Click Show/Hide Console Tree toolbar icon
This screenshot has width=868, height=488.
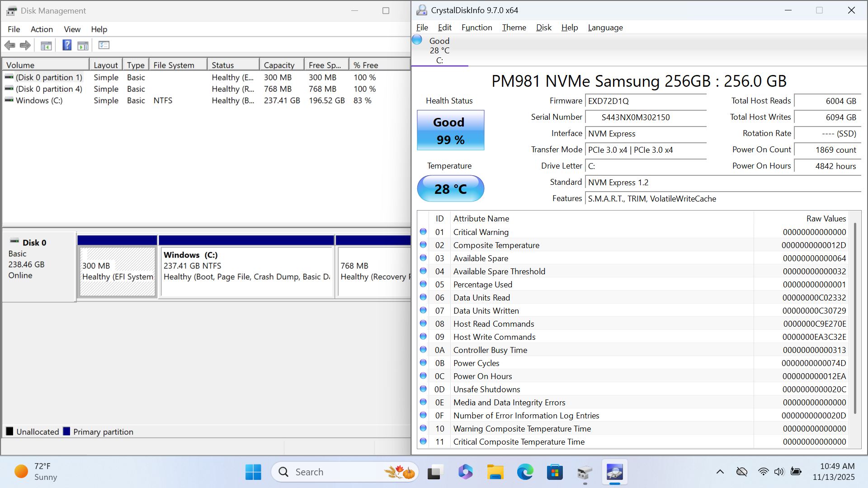tap(46, 45)
